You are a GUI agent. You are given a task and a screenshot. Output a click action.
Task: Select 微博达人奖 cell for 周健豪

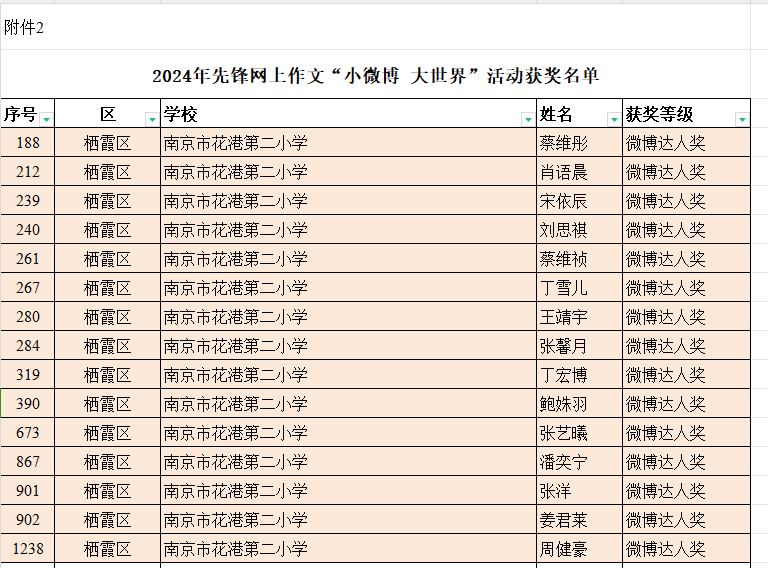tap(686, 548)
